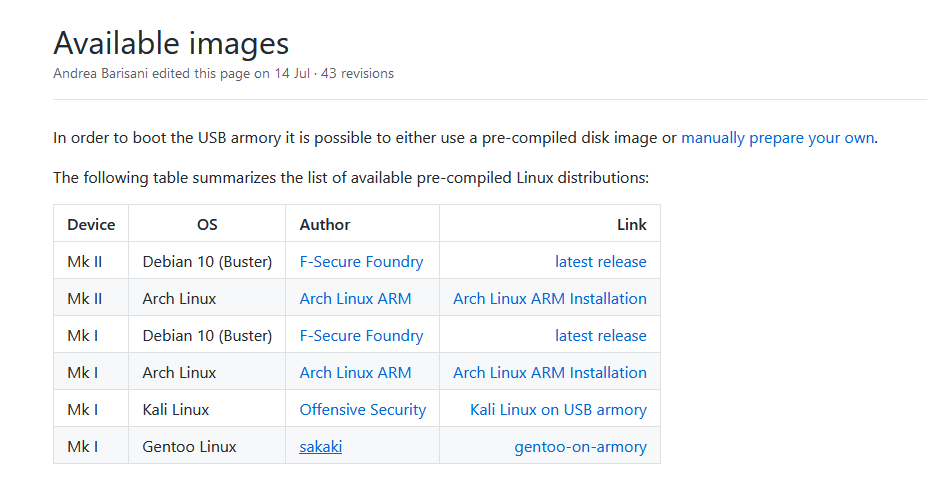Click F-Secure Foundry author in Mk II row
Screen dimensions: 927x482
361,261
